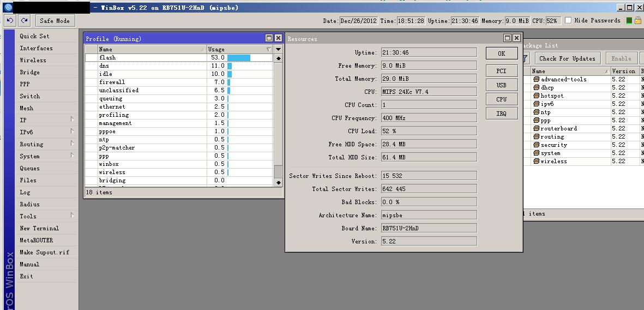The image size is (644, 310).
Task: Click the filter icon in Package List
Action: tap(527, 58)
